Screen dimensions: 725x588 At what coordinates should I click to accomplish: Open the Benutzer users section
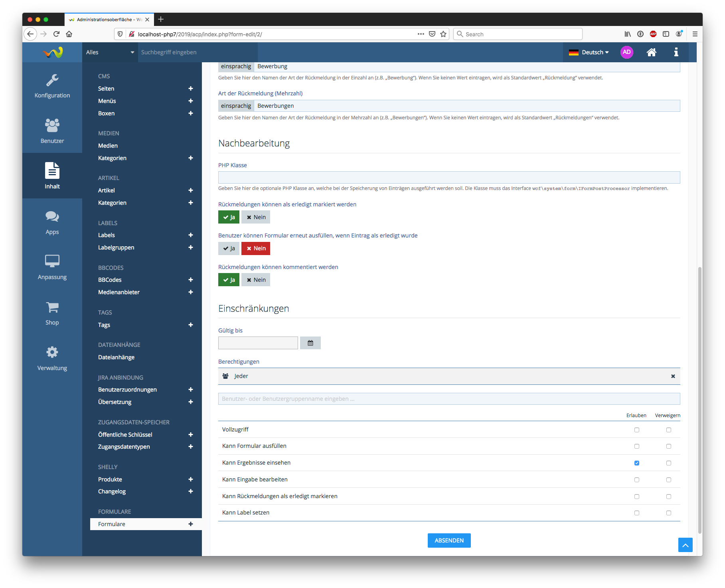click(52, 131)
